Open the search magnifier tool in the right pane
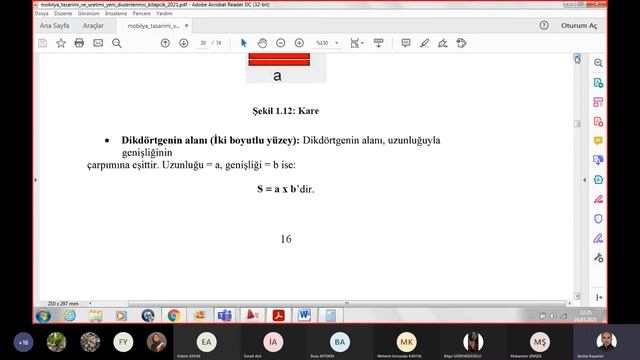 pos(598,63)
